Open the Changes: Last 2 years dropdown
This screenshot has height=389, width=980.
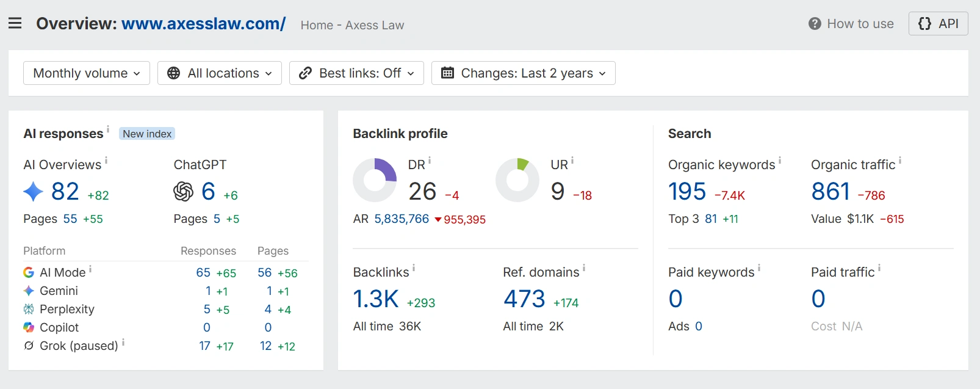(524, 73)
